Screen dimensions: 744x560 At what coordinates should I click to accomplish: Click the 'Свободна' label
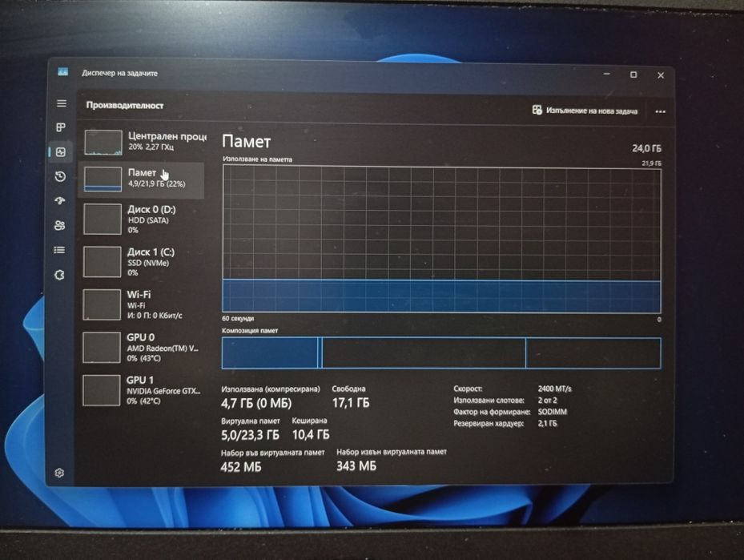[x=348, y=389]
